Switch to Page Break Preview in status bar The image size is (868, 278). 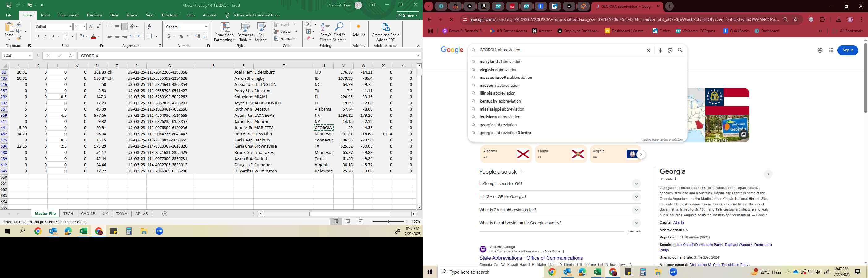point(361,221)
